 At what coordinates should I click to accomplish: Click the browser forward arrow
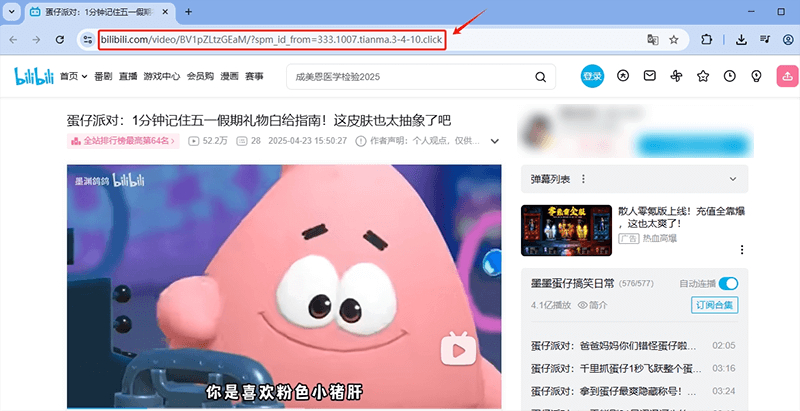36,40
